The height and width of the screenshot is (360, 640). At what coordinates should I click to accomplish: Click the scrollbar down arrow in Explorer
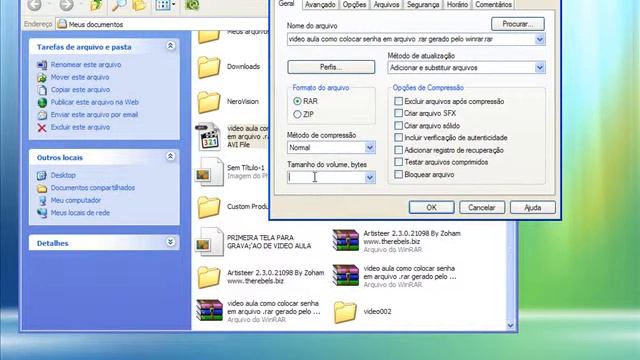click(x=511, y=325)
